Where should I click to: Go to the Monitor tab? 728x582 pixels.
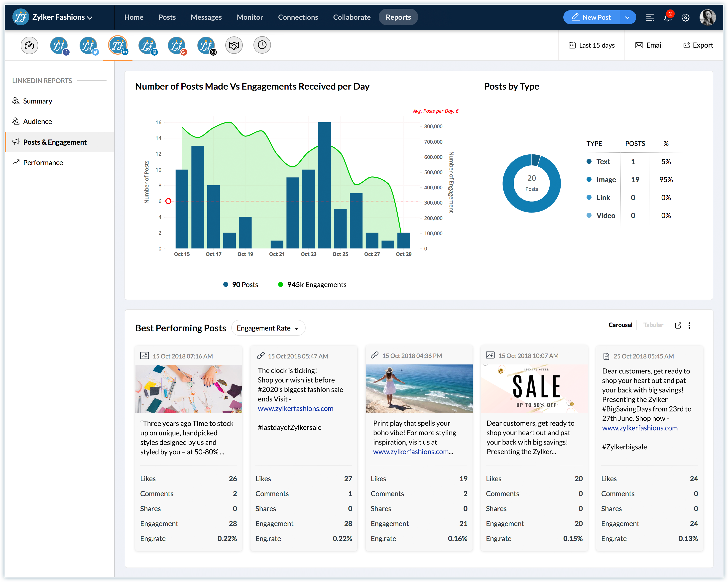click(x=249, y=17)
